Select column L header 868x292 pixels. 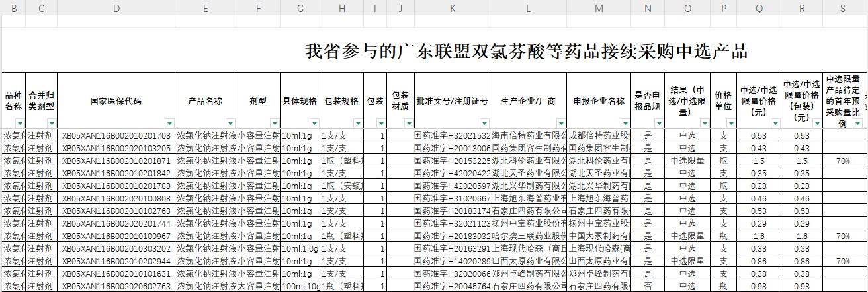point(528,8)
